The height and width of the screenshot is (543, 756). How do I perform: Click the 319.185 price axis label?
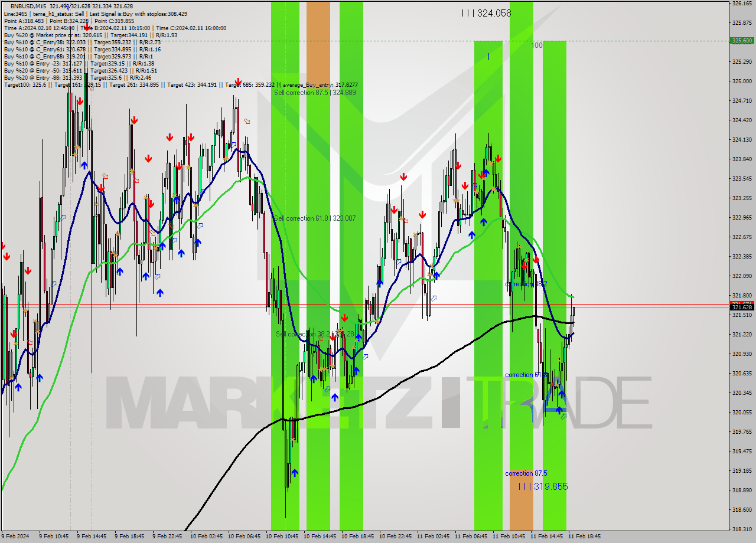(742, 470)
